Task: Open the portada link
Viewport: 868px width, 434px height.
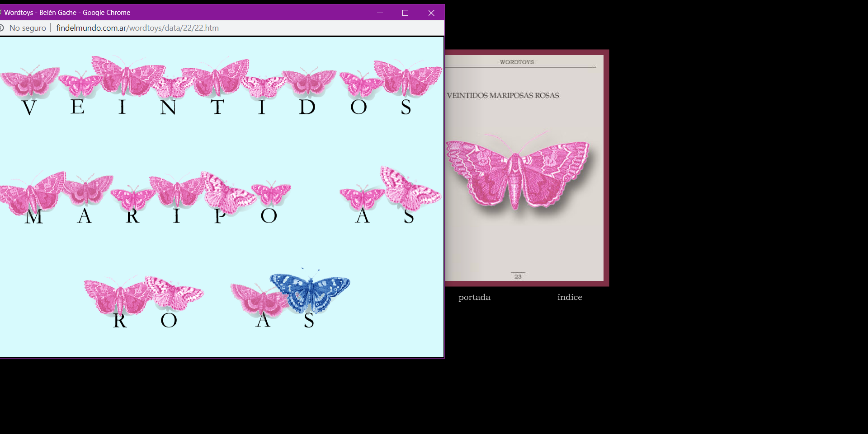Action: coord(474,297)
